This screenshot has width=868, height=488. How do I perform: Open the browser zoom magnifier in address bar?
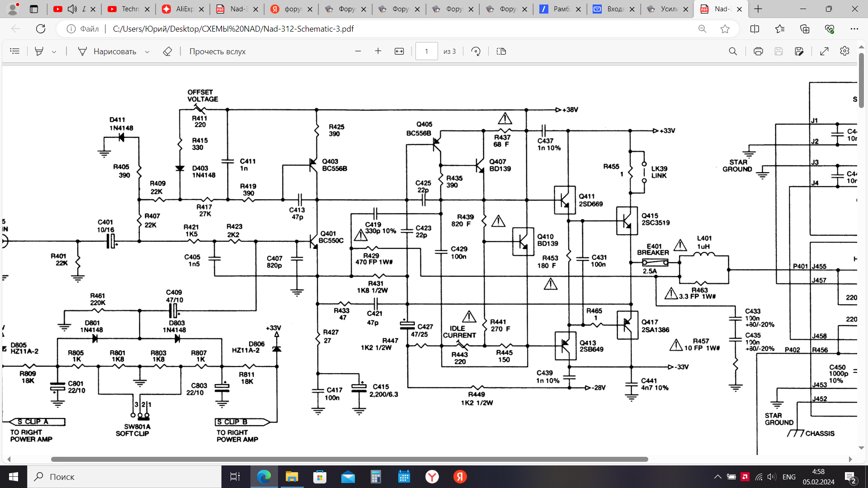pos(702,29)
